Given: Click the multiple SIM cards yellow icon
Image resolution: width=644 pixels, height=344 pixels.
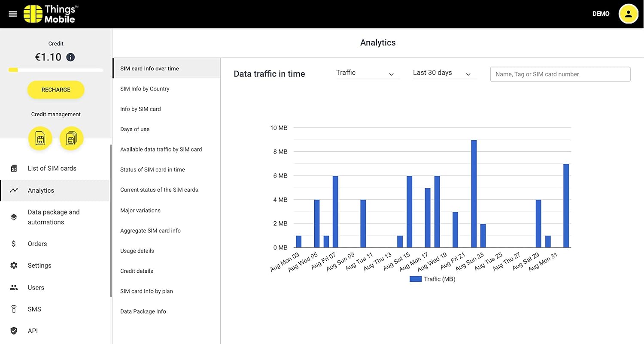Looking at the screenshot, I should (x=71, y=139).
